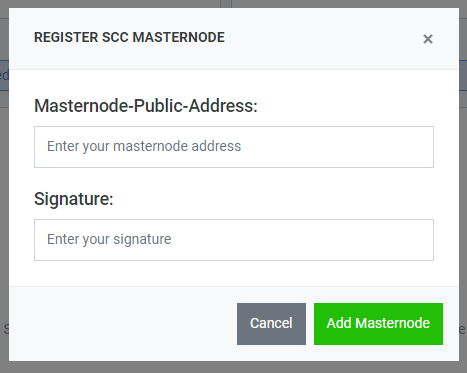Close the Register SCC Masternode dialog

point(428,39)
